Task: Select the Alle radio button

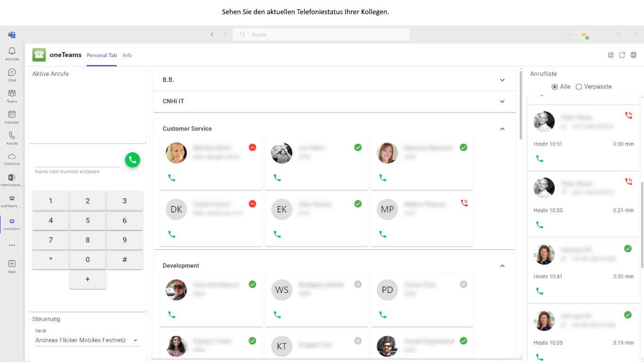Action: click(x=554, y=87)
